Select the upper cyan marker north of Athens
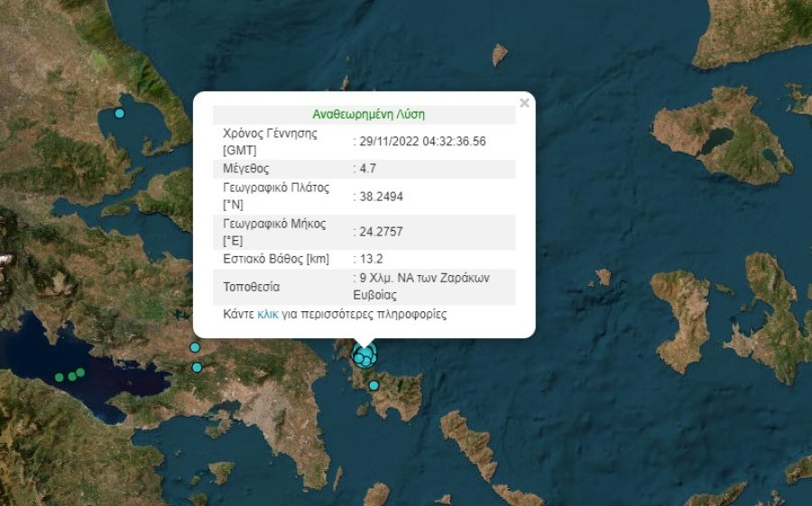Image resolution: width=812 pixels, height=506 pixels. [x=195, y=347]
